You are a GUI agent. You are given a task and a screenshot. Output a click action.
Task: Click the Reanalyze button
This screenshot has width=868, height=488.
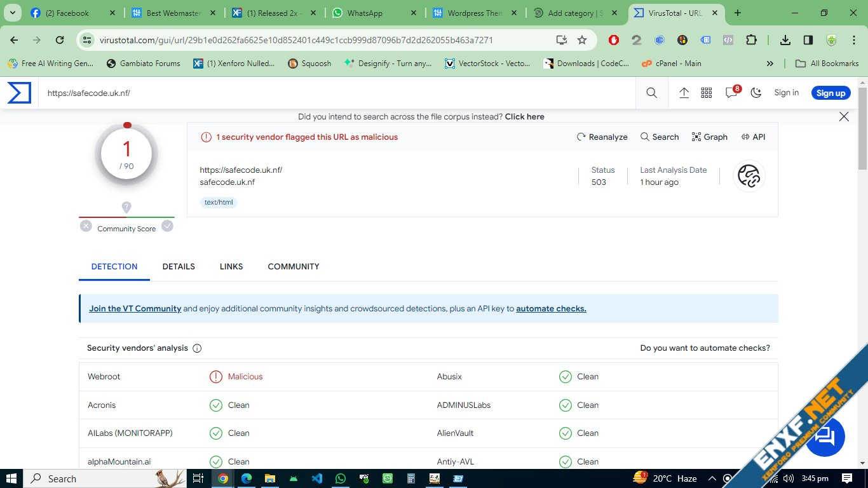click(x=602, y=137)
